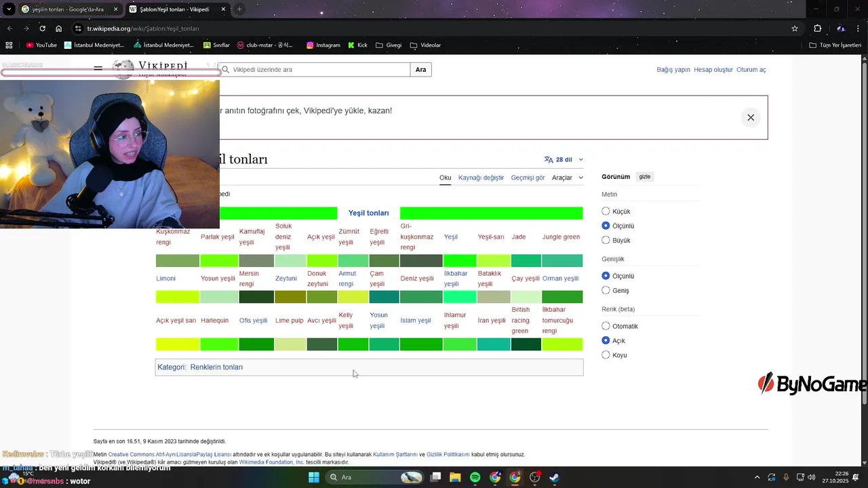Select Açık color mode

[x=606, y=340]
